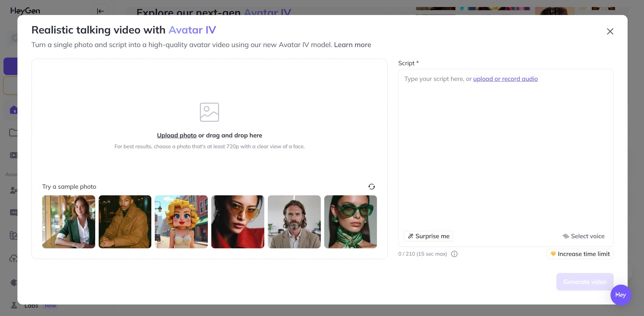Pick the woman with green sunglasses sample
This screenshot has height=316, width=644.
[350, 222]
